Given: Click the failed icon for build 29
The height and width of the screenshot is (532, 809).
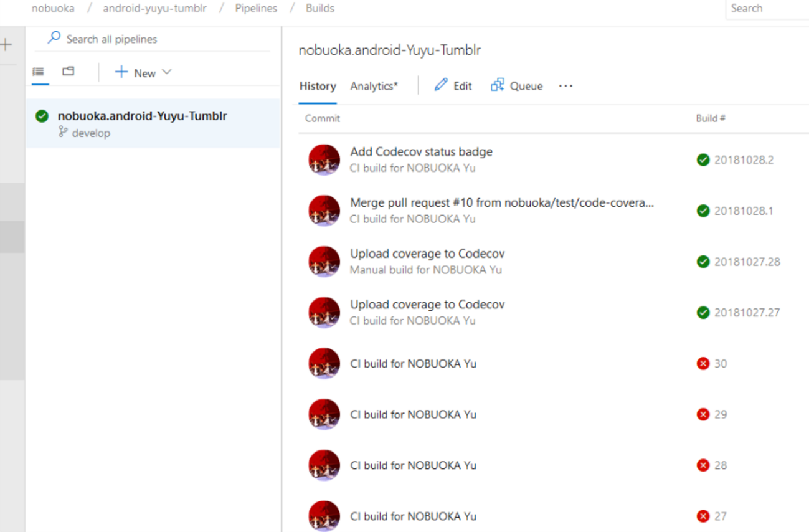Looking at the screenshot, I should pyautogui.click(x=703, y=414).
